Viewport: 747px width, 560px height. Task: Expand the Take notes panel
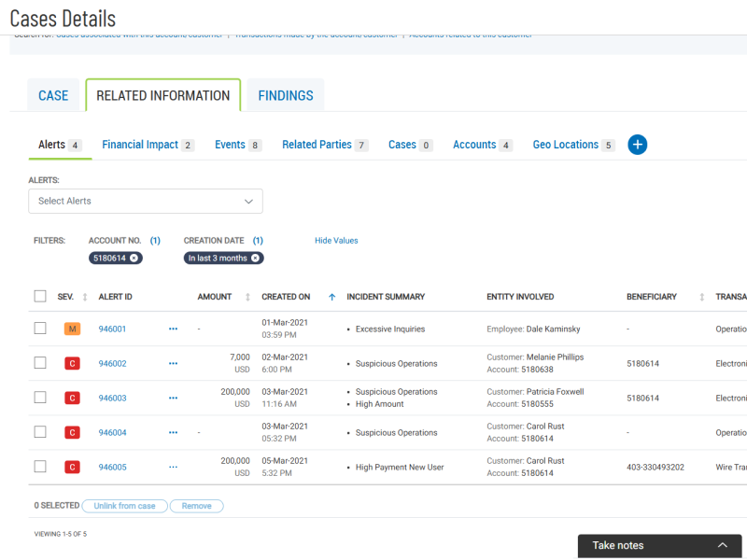722,545
